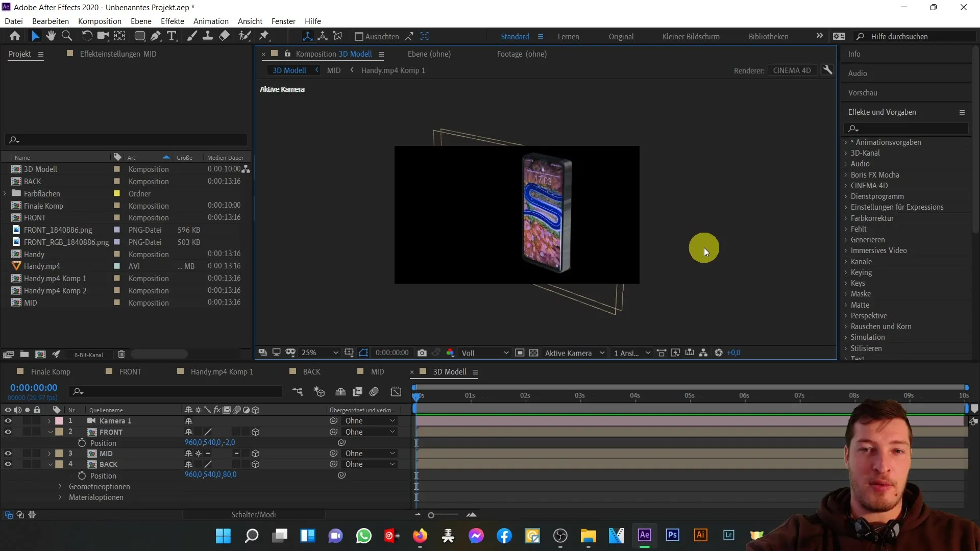Image resolution: width=980 pixels, height=551 pixels.
Task: Click the CINEMA 4D renderer button
Action: coord(792,70)
